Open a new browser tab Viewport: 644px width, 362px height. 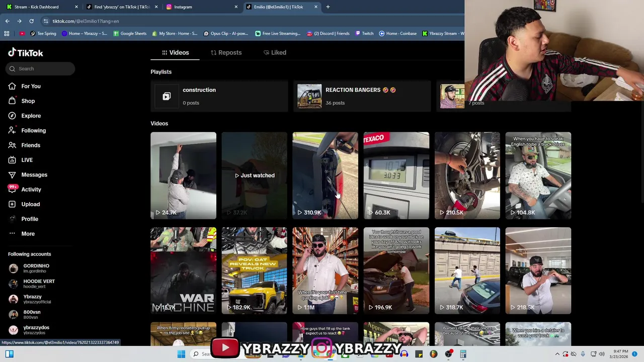328,7
